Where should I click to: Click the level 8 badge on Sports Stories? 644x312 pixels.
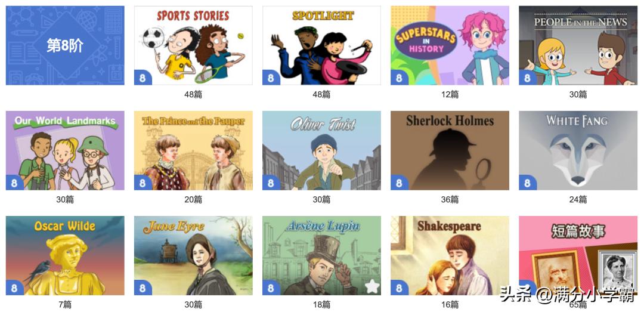pos(142,78)
